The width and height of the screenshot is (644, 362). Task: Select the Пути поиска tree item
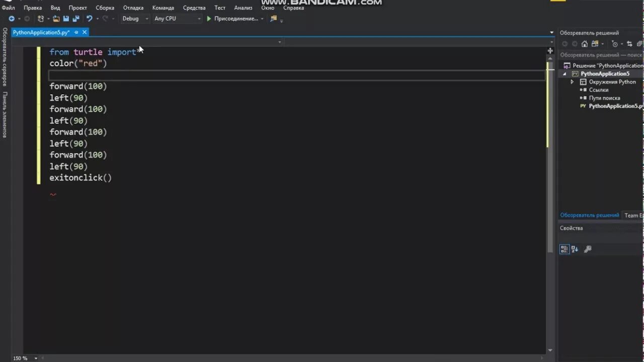604,98
